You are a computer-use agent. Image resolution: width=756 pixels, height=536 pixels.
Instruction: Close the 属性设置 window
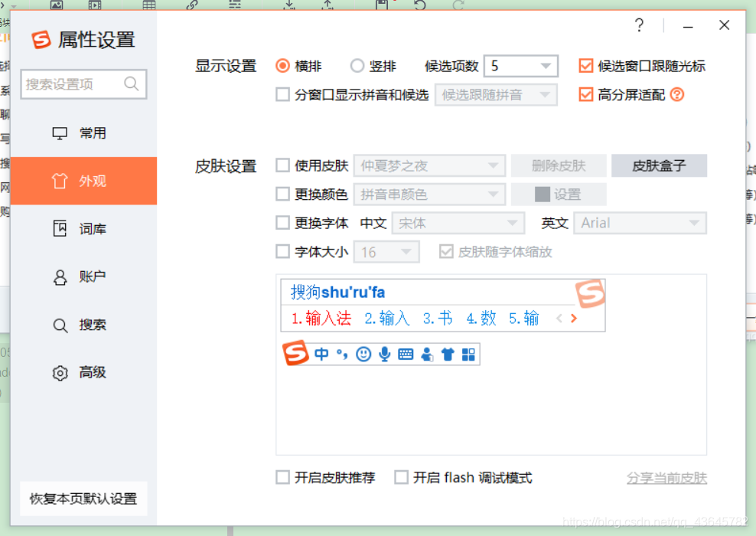(724, 25)
